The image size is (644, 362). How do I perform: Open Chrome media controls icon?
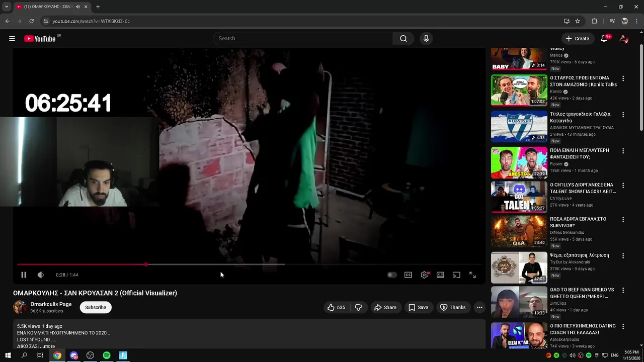click(612, 21)
